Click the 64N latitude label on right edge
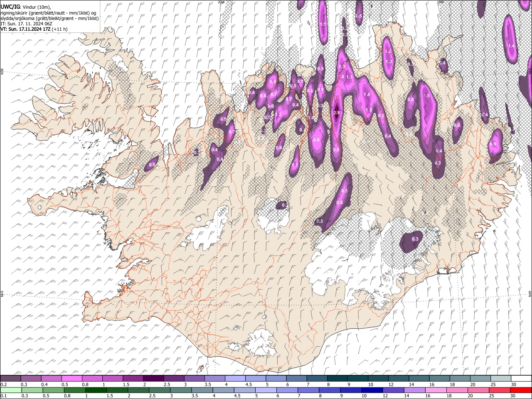This screenshot has width=532, height=399. (530, 293)
